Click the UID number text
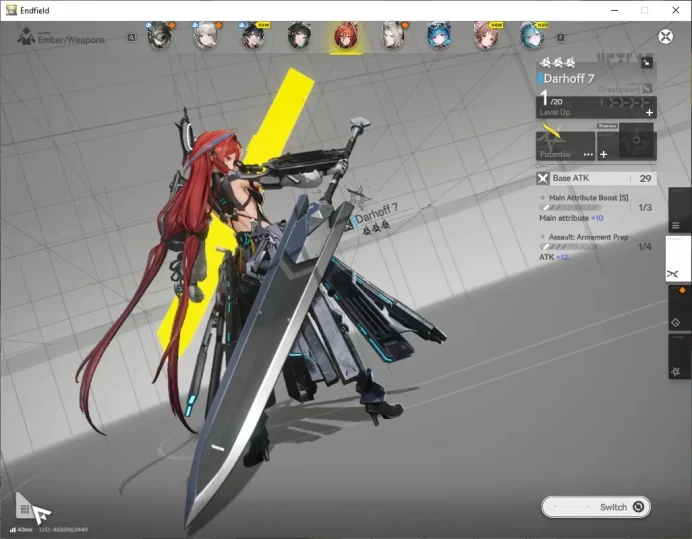This screenshot has width=692, height=539. click(x=64, y=529)
